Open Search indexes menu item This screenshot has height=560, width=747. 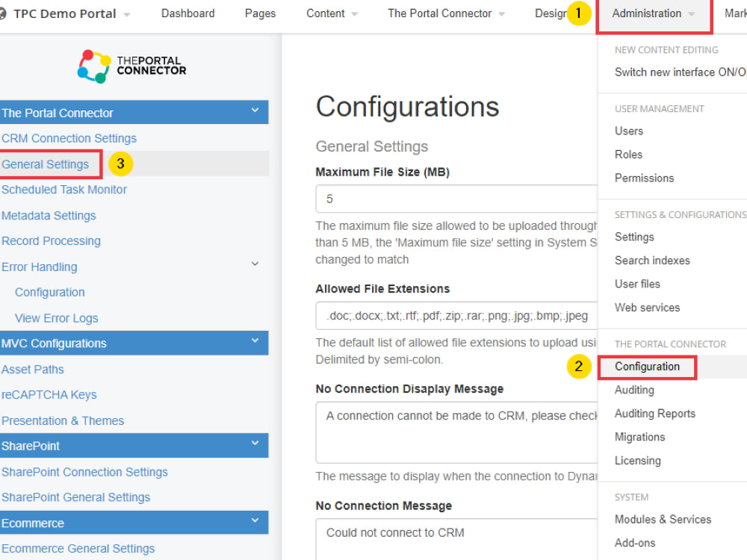pyautogui.click(x=652, y=261)
